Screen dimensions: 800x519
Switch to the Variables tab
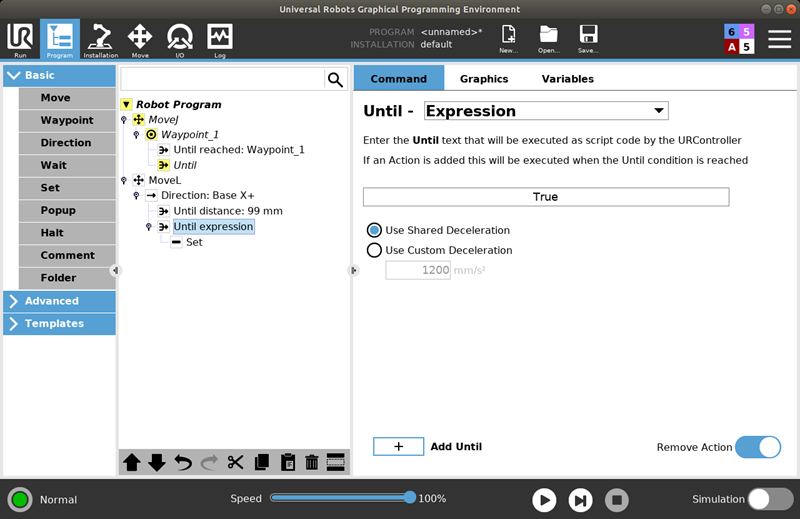point(567,79)
